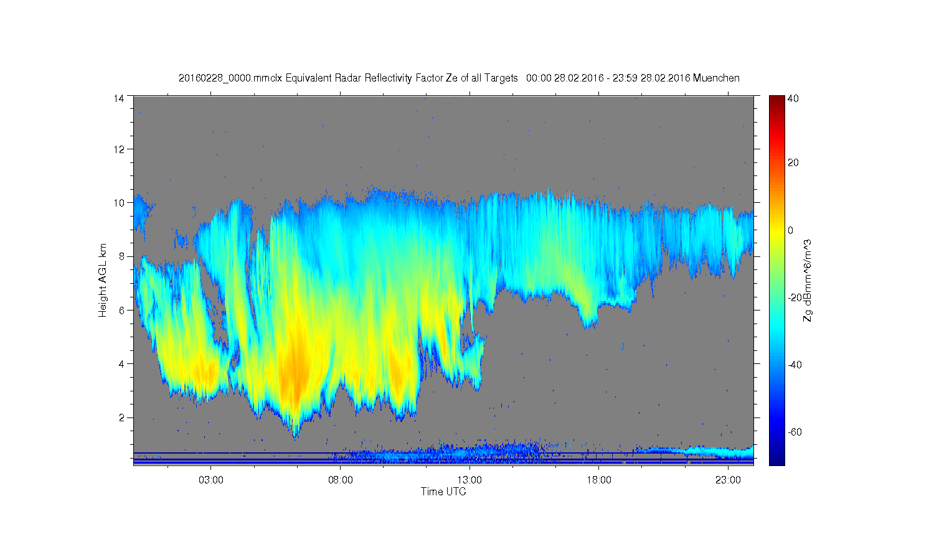Viewport: 934px width, 560px height.
Task: Click the '23:00' time tick label
Action: coord(728,480)
